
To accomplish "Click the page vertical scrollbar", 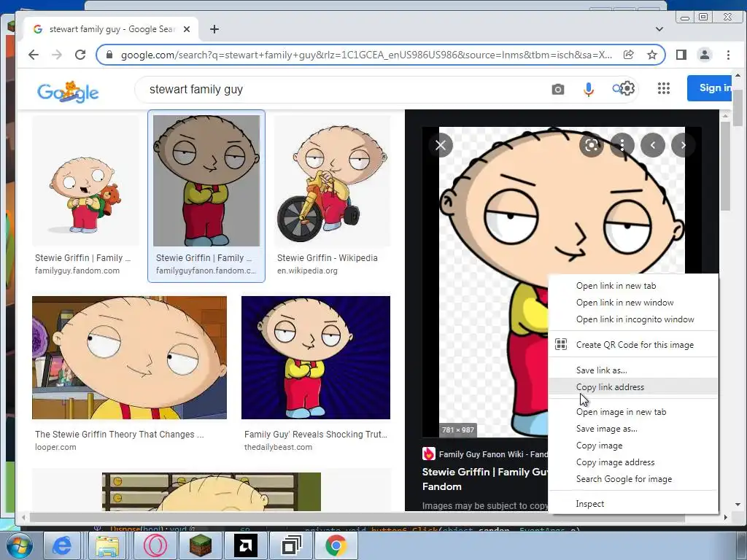I will point(738,107).
